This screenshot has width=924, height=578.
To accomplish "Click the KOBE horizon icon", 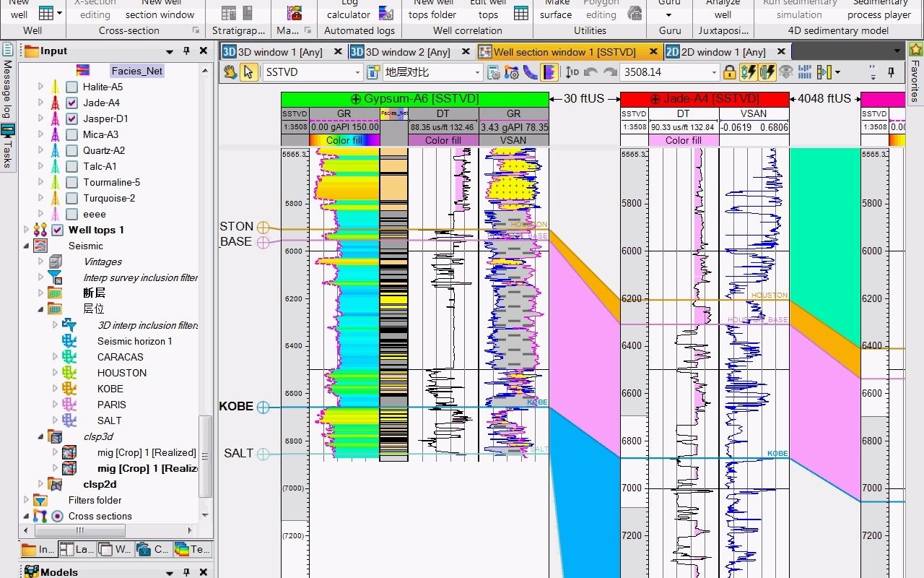I will (x=69, y=389).
